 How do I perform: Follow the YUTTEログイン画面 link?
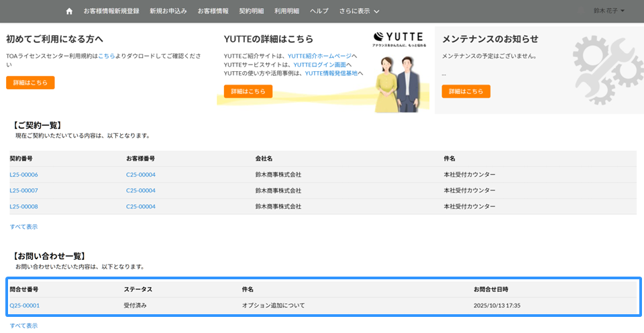click(319, 64)
